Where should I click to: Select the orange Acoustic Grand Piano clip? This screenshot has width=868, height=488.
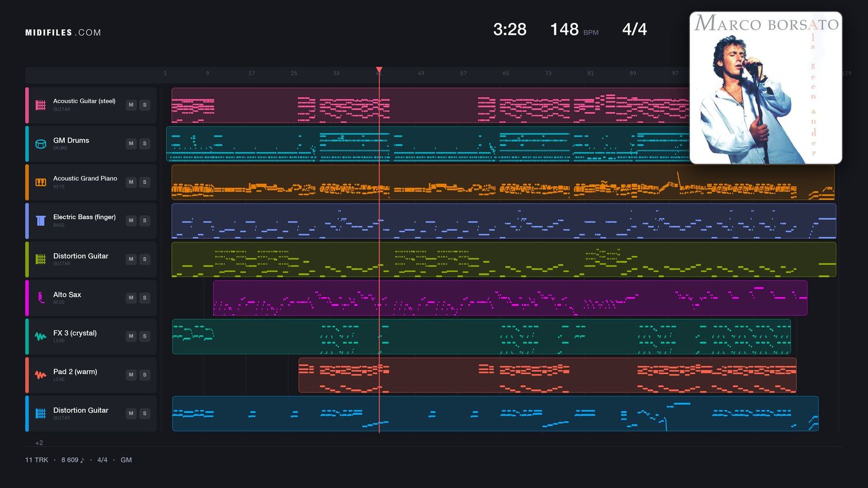coord(503,182)
